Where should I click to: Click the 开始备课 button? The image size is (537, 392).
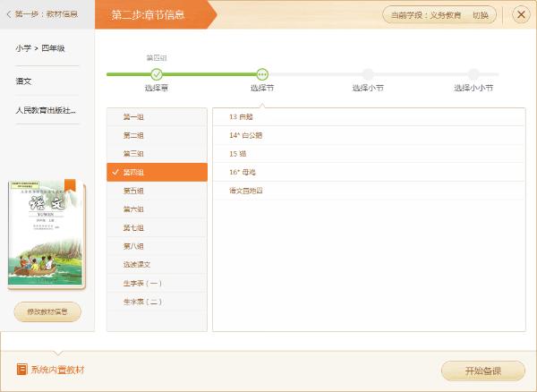click(x=483, y=371)
